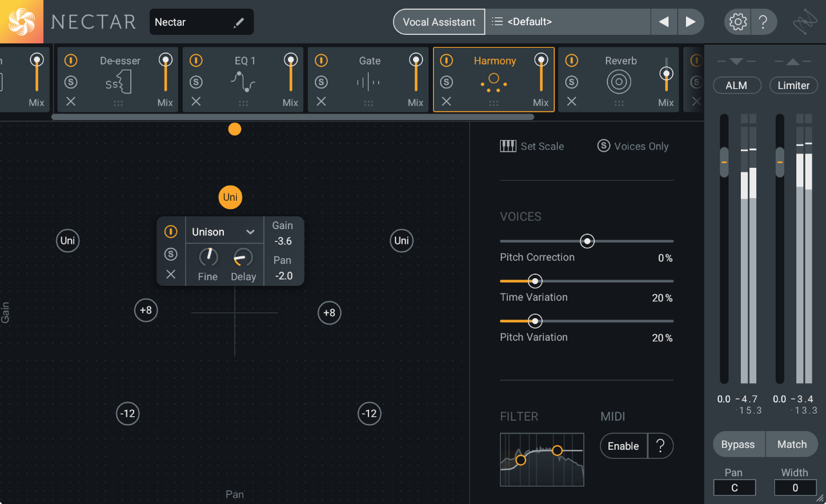
Task: Click the Gate module's waveform icon
Action: click(x=368, y=83)
